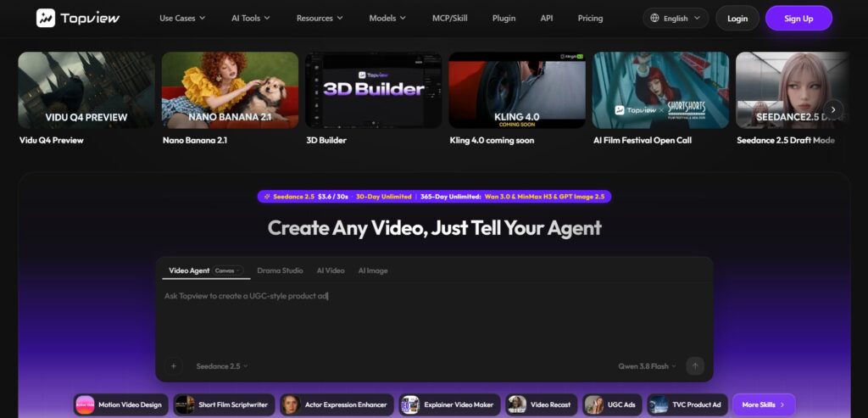The image size is (868, 418).
Task: Advance carousel with the right arrow icon
Action: tap(833, 109)
